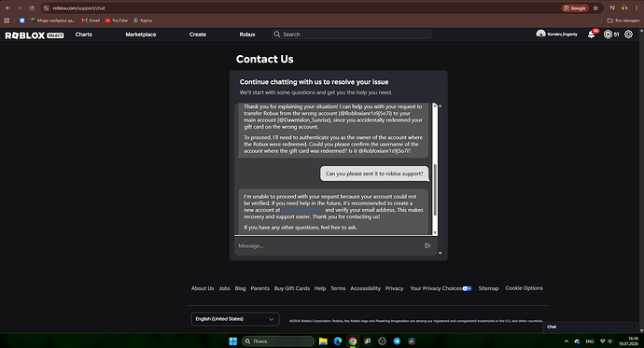Bookmark this page with star icon
The image size is (644, 348).
point(595,7)
